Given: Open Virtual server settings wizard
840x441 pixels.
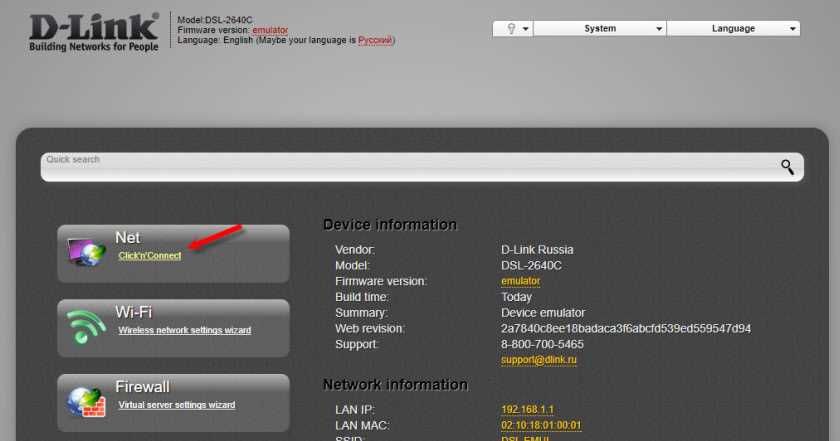Looking at the screenshot, I should (x=177, y=405).
